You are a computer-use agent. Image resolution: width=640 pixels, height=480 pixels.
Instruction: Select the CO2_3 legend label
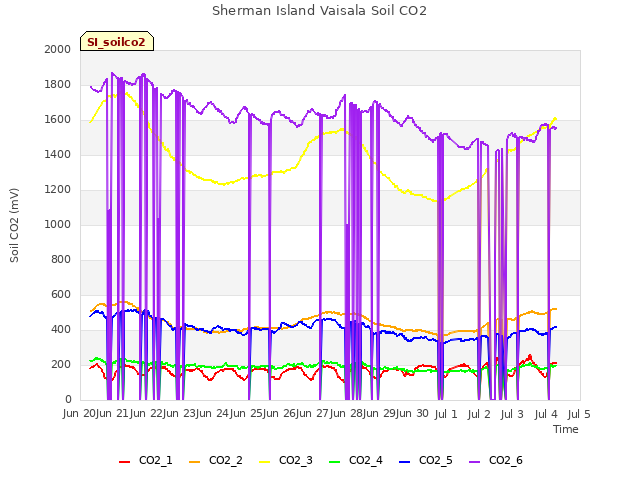coord(296,461)
